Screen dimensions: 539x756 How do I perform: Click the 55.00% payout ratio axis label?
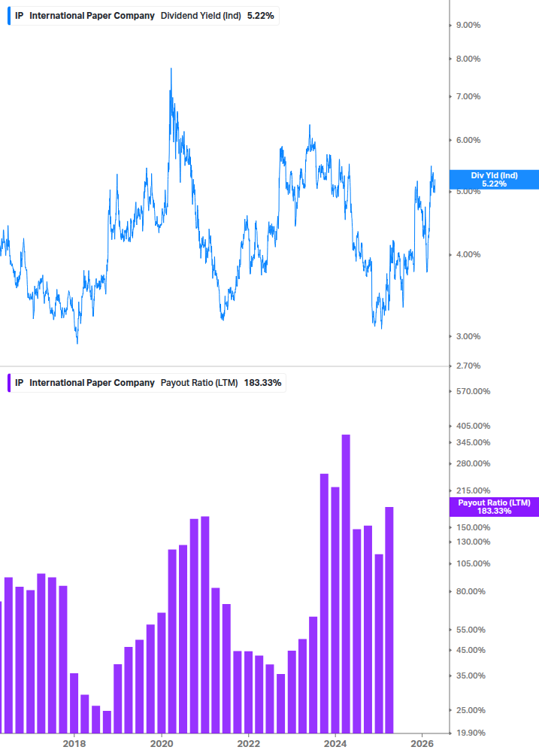point(471,630)
